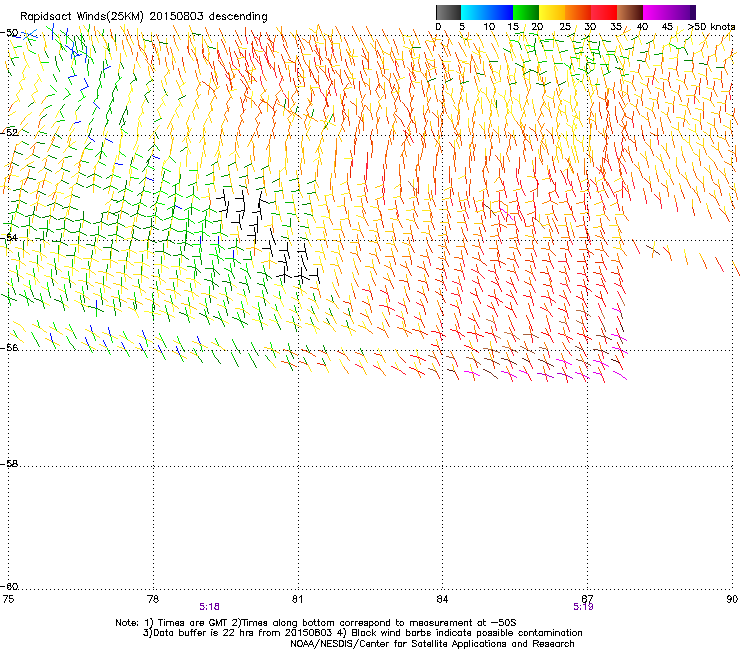Click the magenta 40-45 knots legend segment
740x650 pixels.
pos(656,12)
